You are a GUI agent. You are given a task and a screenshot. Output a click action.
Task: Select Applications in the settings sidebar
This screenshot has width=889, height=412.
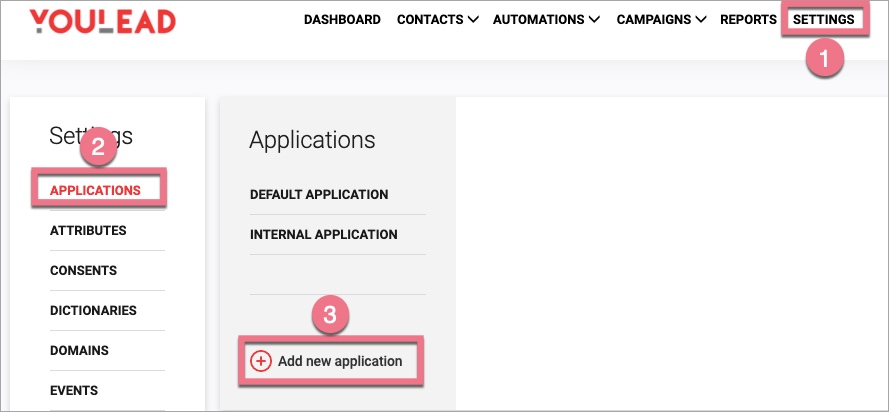click(x=95, y=190)
